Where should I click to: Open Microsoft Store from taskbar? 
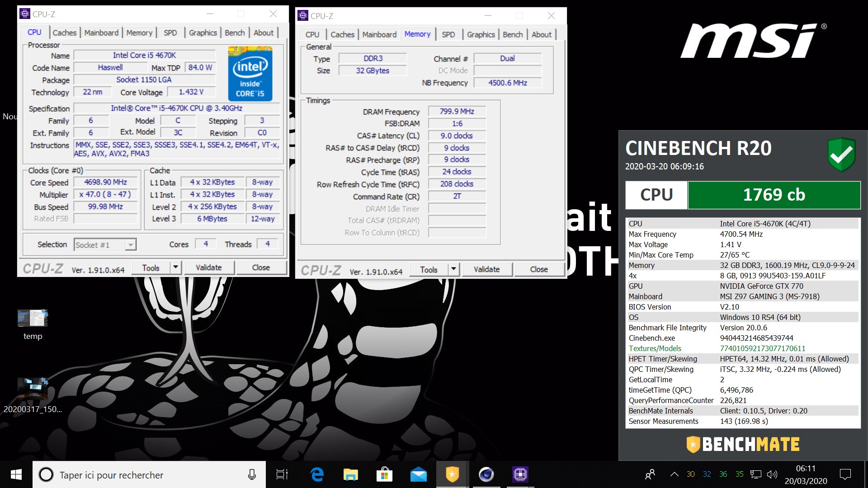coord(384,474)
